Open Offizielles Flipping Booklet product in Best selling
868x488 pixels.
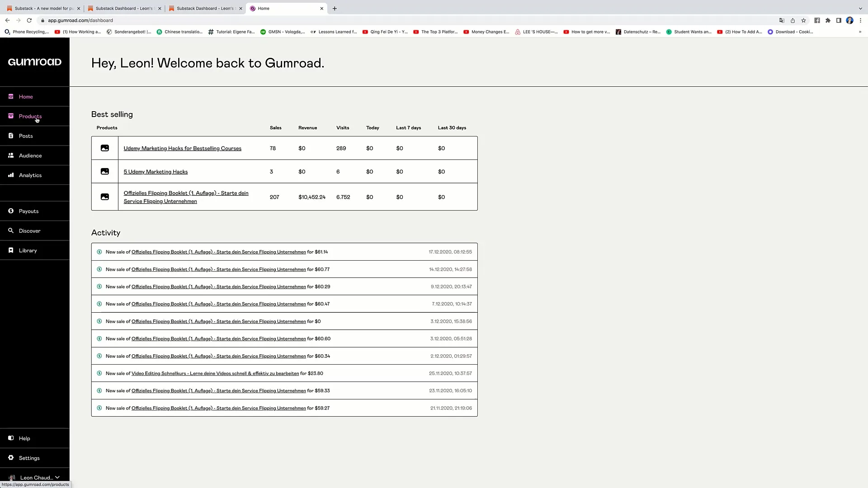(186, 197)
